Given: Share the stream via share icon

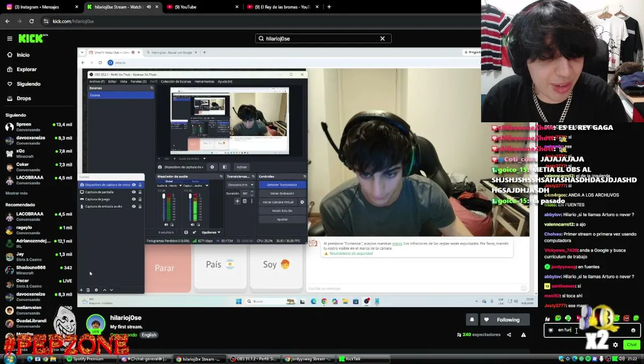Looking at the screenshot, I should [509, 335].
